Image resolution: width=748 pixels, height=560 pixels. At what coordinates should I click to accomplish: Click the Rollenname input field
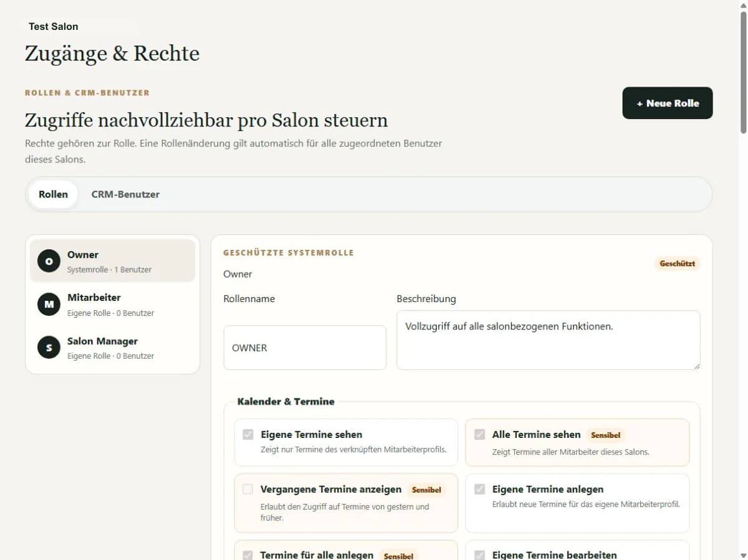(305, 348)
